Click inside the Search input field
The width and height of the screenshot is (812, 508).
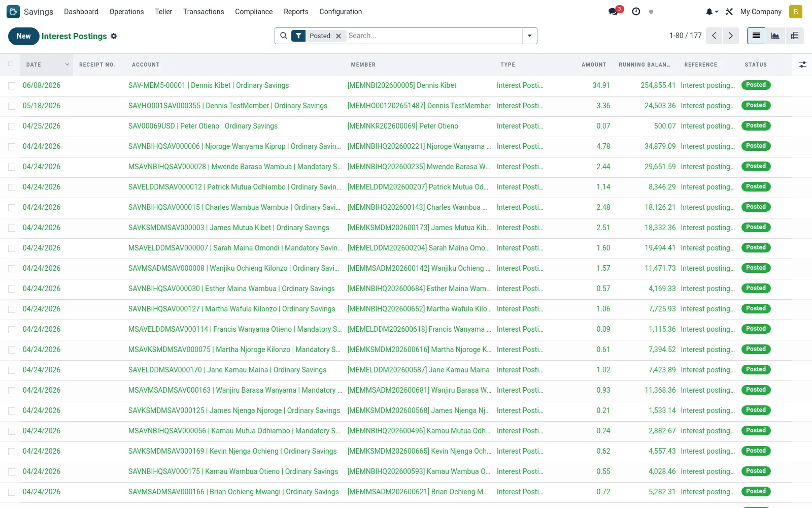click(x=434, y=36)
